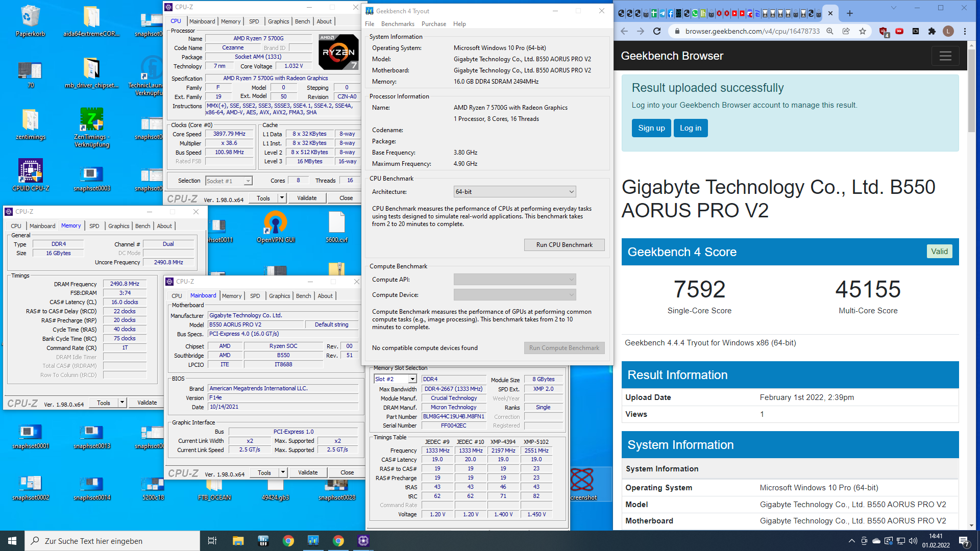Go back using browser back arrow
Image resolution: width=980 pixels, height=551 pixels.
click(624, 31)
